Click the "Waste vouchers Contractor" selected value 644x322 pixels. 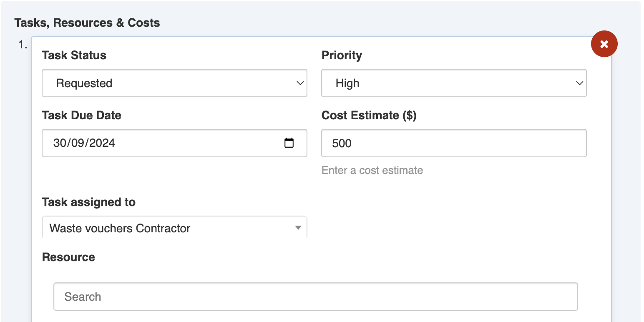coord(120,228)
